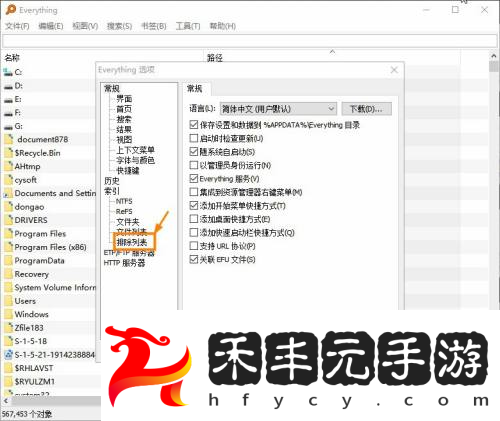This screenshot has width=500, height=421.
Task: Select 首页 in options tree
Action: 124,109
